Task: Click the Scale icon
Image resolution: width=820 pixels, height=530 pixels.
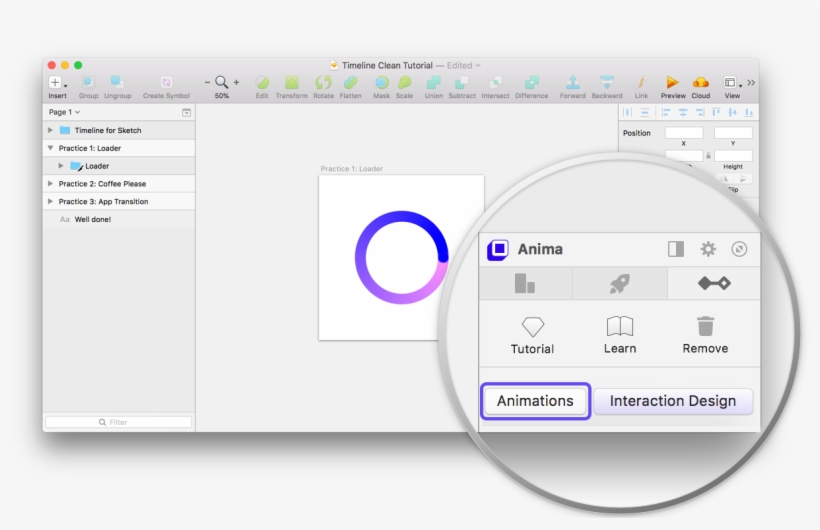Action: 404,82
